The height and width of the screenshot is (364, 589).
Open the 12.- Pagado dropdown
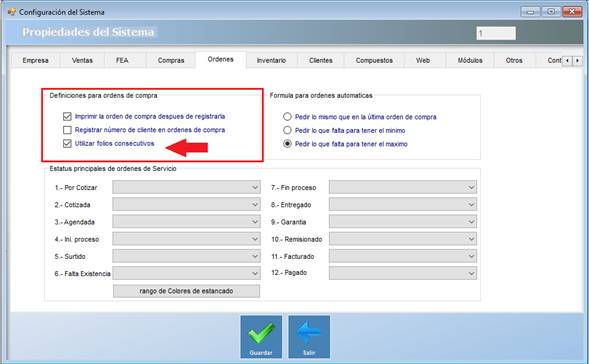tap(403, 273)
